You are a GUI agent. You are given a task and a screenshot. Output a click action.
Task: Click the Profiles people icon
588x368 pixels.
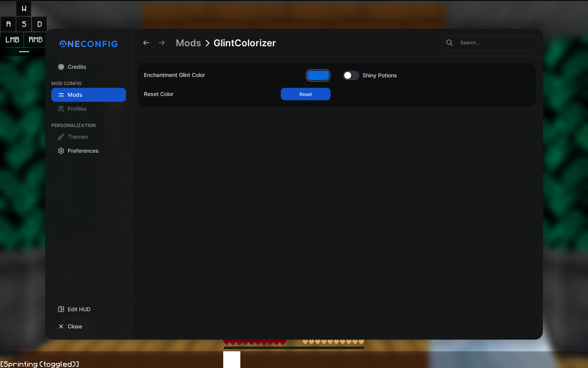click(61, 109)
